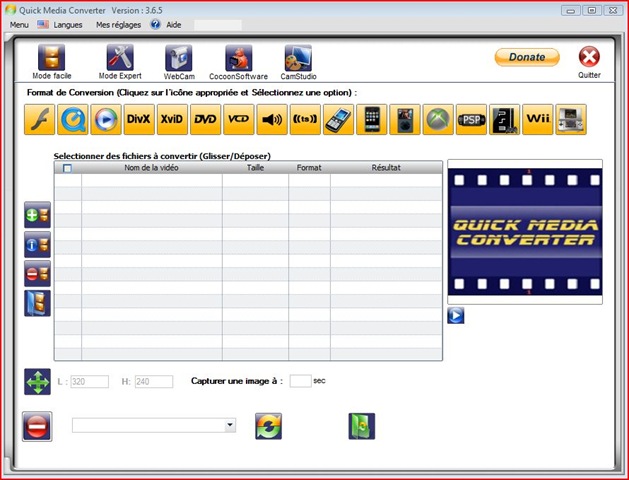Viewport: 629px width, 480px height.
Task: Open the Langues menu
Action: pyautogui.click(x=68, y=25)
